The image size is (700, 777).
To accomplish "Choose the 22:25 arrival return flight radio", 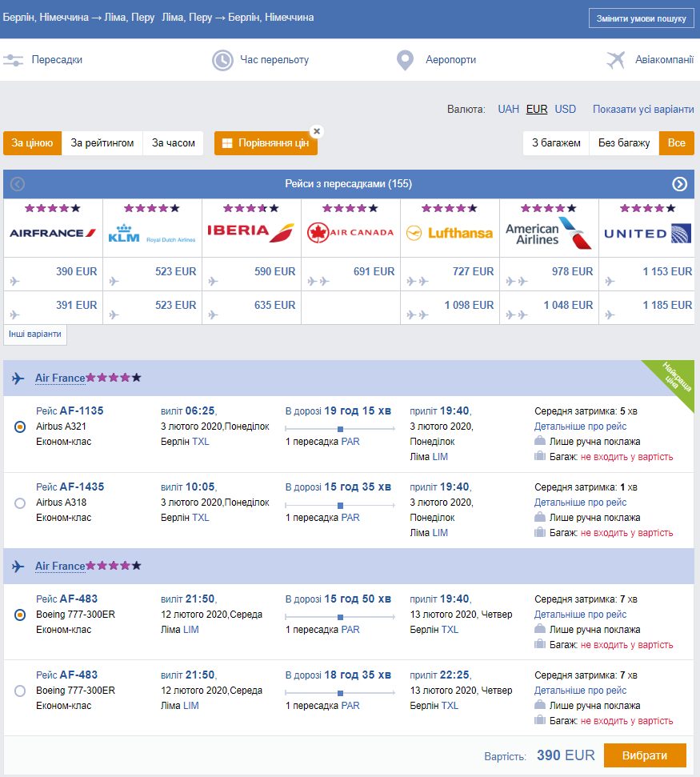I will coord(20,691).
